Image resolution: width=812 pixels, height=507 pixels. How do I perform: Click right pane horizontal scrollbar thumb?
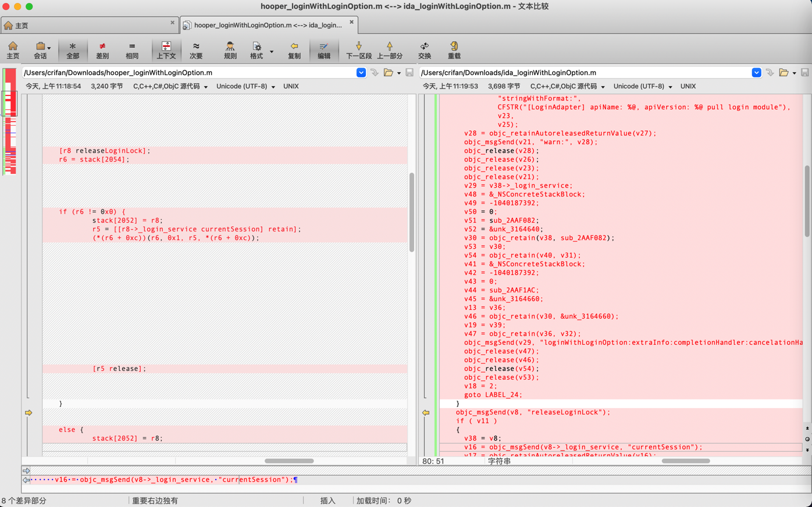point(686,461)
